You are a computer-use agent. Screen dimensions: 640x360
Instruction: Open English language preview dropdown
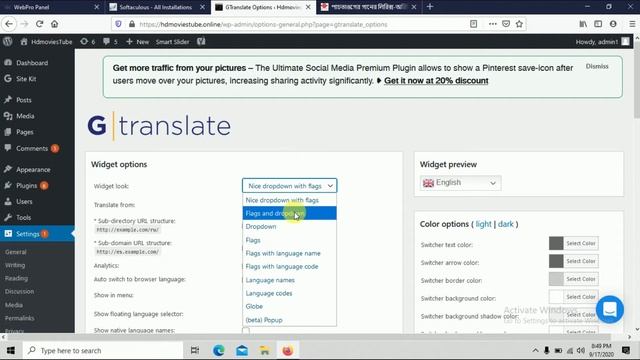pyautogui.click(x=460, y=183)
